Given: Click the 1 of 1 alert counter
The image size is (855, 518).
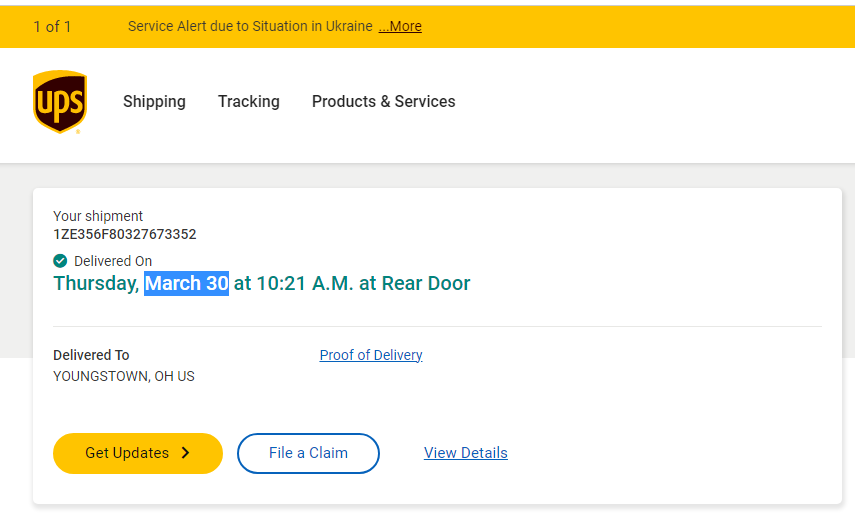Looking at the screenshot, I should [x=52, y=26].
